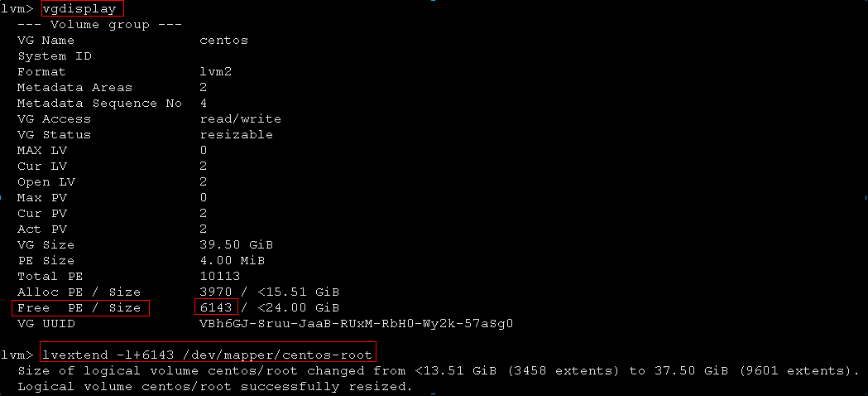Click the Alloc PE value 3970
The image size is (868, 396).
point(216,292)
